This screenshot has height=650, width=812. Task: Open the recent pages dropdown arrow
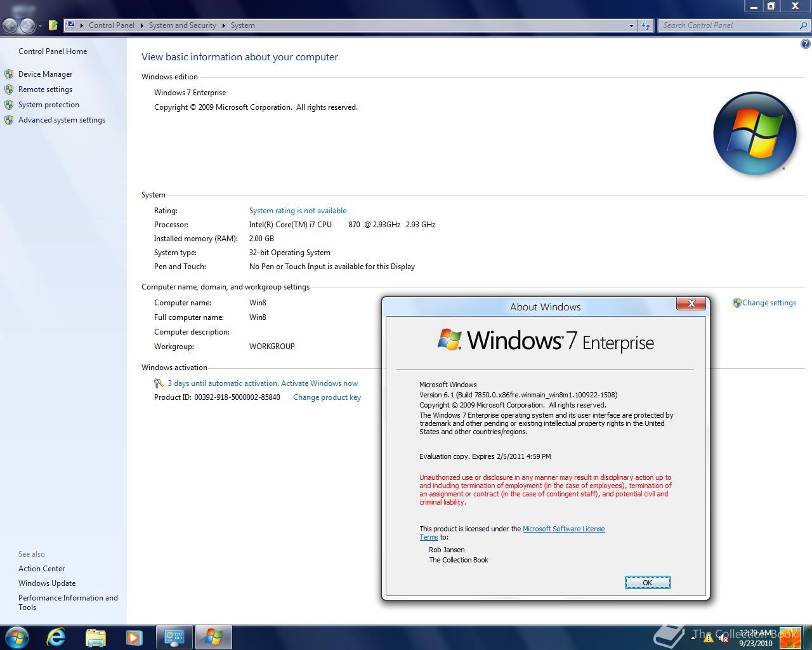(x=40, y=26)
